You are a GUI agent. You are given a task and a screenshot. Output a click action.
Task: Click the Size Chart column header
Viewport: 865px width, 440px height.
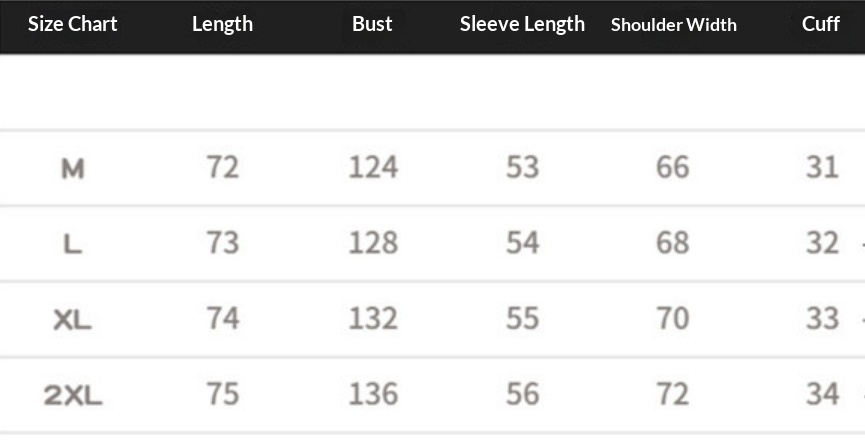[x=72, y=24]
